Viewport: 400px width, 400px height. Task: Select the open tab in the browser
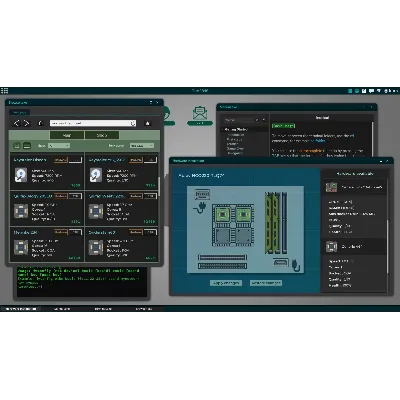[19, 112]
